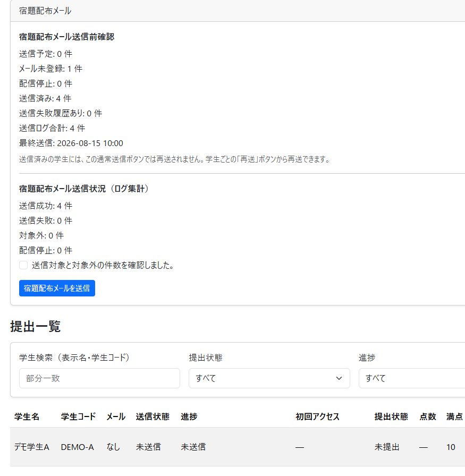Click the 宿題配布メール panel header
The height and width of the screenshot is (476, 465).
tap(238, 11)
